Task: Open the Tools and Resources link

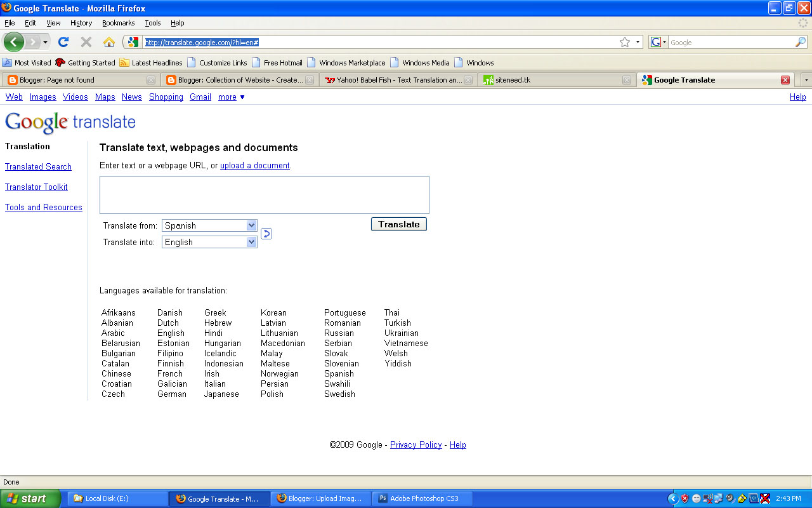Action: pyautogui.click(x=44, y=208)
